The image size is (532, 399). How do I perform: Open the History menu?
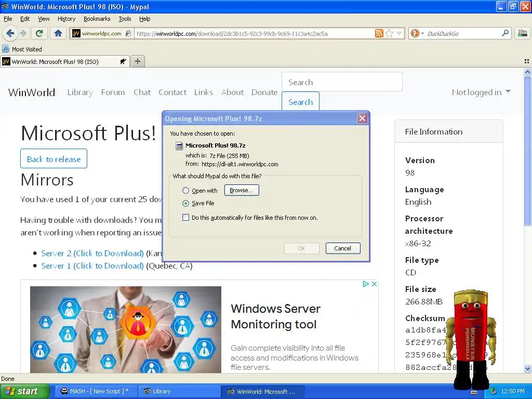(x=66, y=19)
